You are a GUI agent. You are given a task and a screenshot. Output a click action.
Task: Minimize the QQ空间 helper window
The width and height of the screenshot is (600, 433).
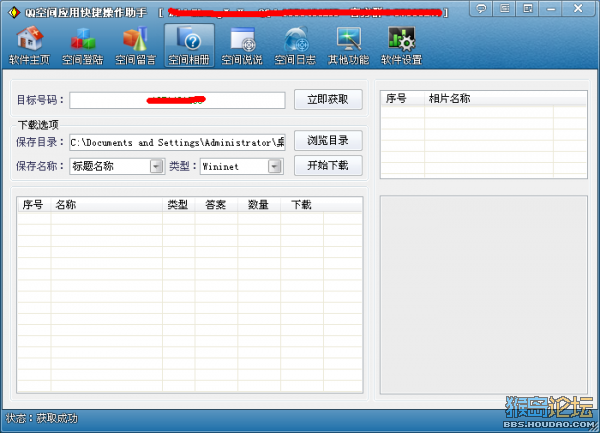tap(551, 8)
